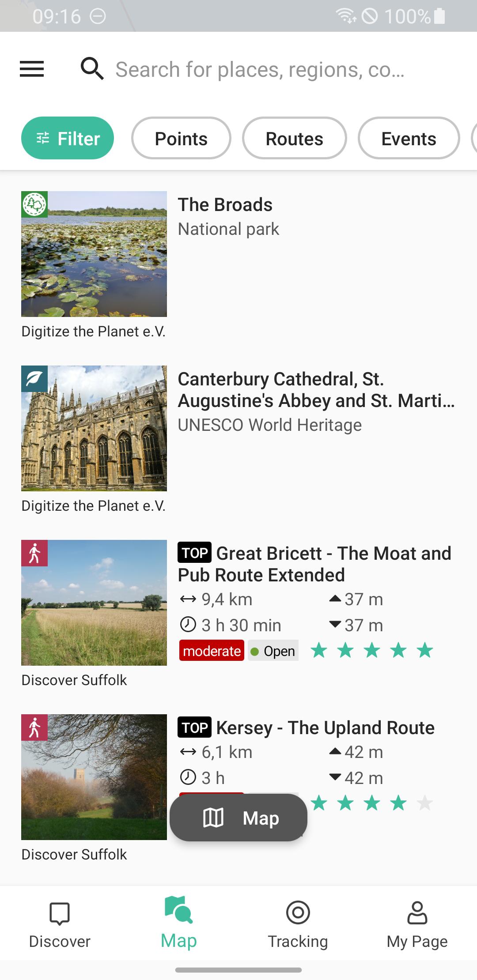Tap the Map tab icon in bottom bar

pos(178,909)
